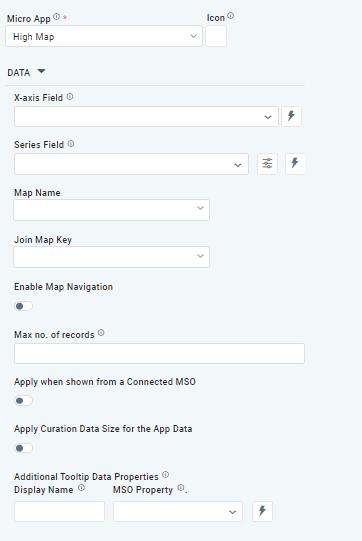Screen dimensions: 362x541
Task: Click lightning bolt button for Series Field
Action: click(295, 164)
